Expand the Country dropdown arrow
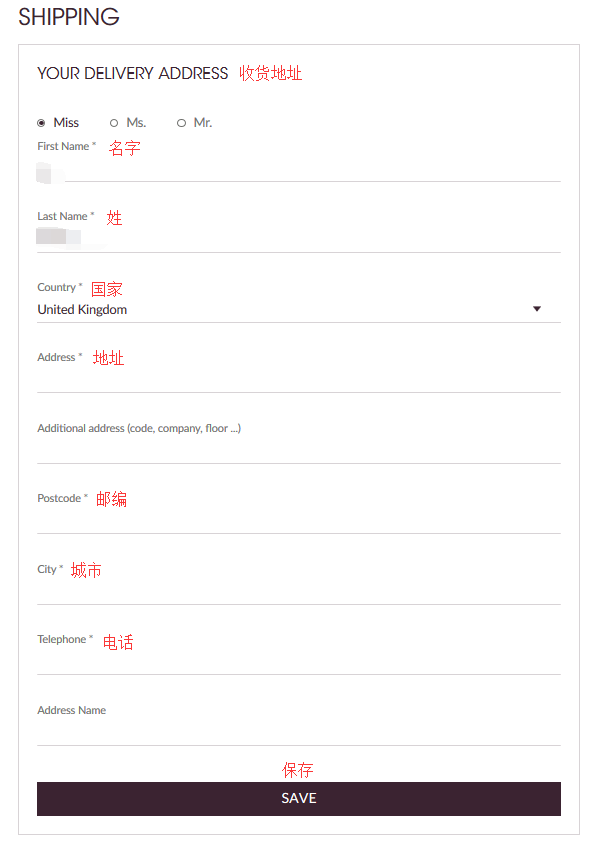Screen dimensions: 601x842 537,309
